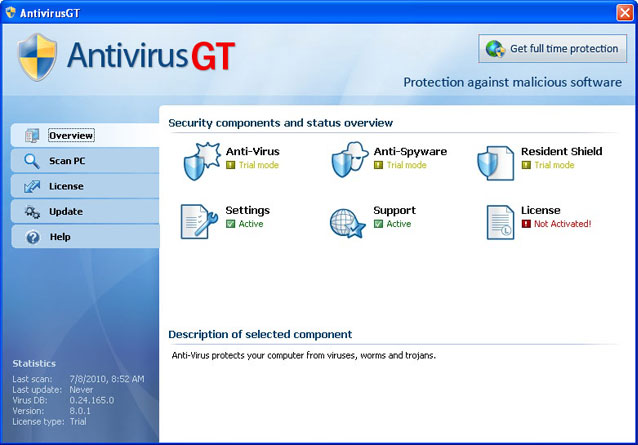
Task: Click the yellow status indicator under Anti-Spyware
Action: click(x=378, y=165)
